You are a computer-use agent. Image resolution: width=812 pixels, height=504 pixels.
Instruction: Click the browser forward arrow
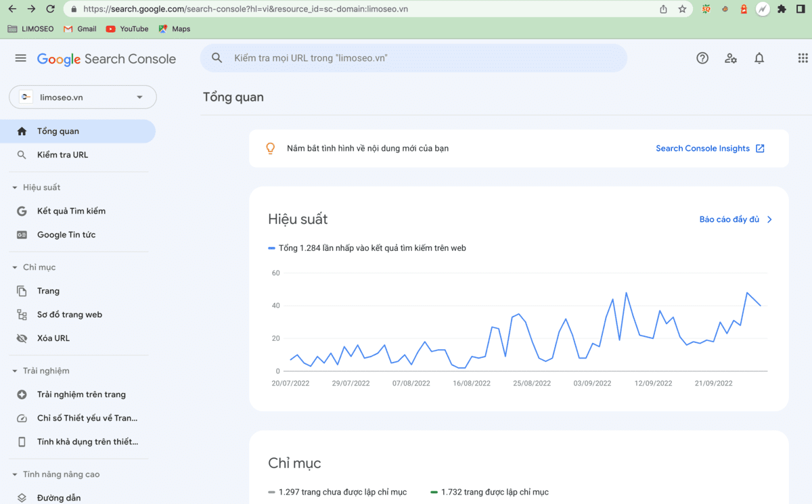[31, 9]
